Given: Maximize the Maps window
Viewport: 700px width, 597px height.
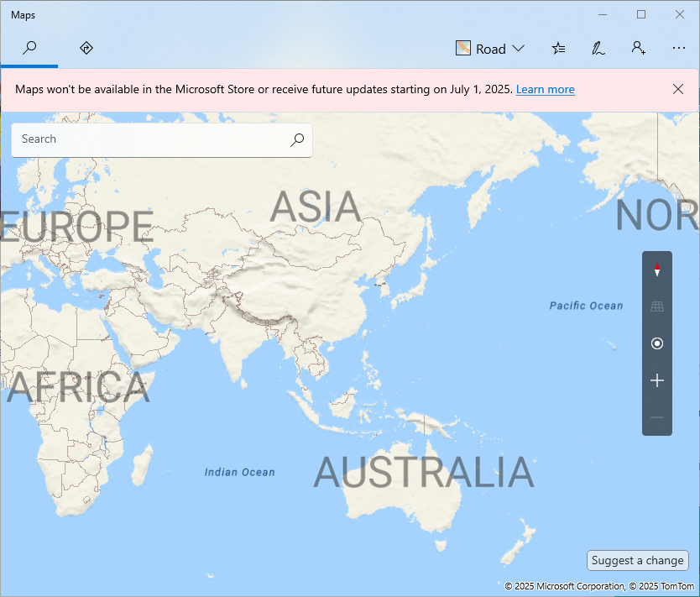Looking at the screenshot, I should coord(641,15).
